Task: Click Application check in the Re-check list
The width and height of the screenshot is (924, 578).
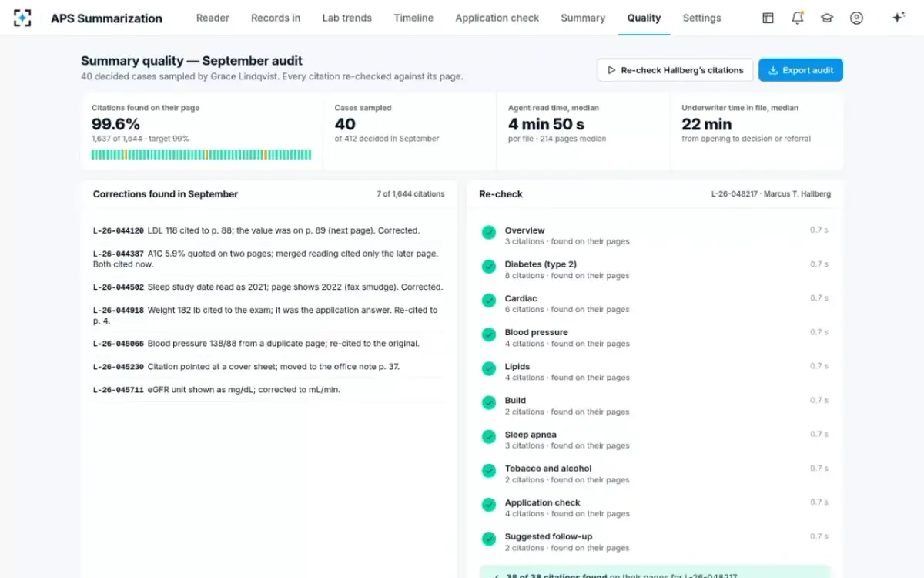Action: click(542, 502)
